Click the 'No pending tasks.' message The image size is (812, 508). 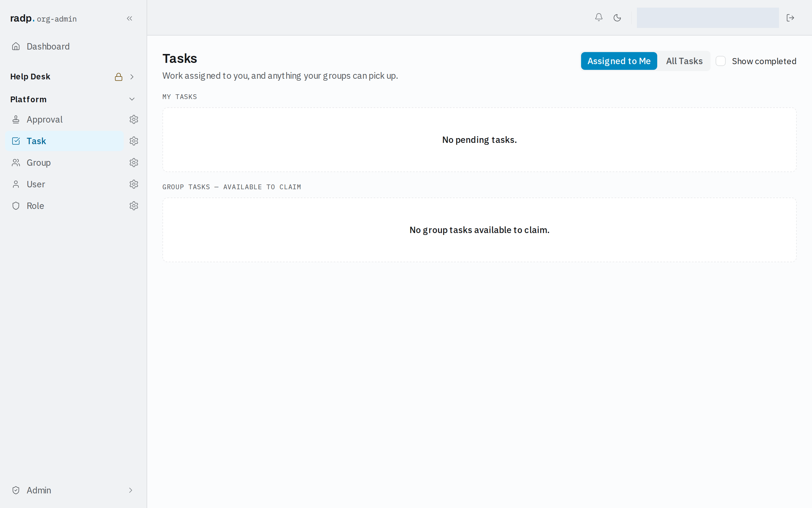coord(480,140)
